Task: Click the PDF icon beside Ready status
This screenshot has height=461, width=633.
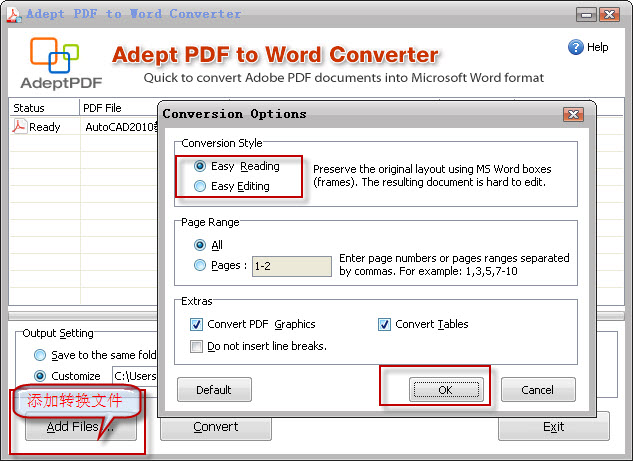Action: pos(19,126)
